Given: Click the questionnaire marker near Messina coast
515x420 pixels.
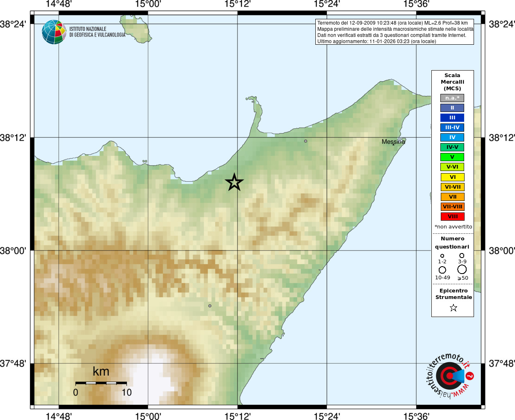Looking at the screenshot, I should click(x=305, y=141).
